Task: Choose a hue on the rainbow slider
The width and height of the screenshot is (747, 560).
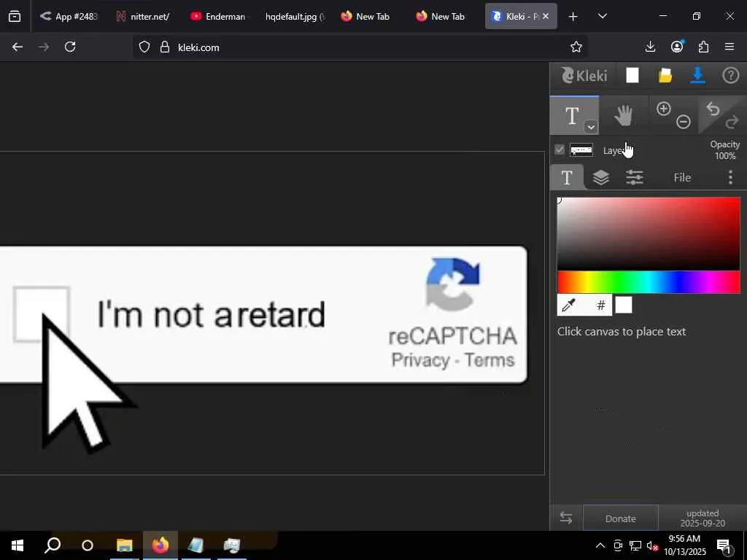Action: pyautogui.click(x=649, y=282)
